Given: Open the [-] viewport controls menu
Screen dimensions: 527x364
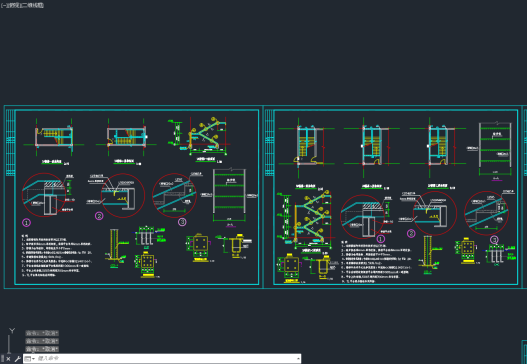Looking at the screenshot, I should (3, 5).
